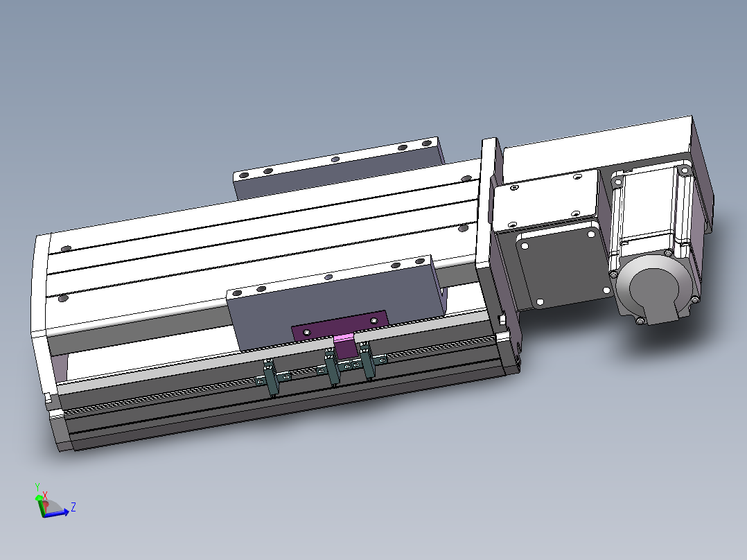Select the middle green limit sensor

click(331, 367)
